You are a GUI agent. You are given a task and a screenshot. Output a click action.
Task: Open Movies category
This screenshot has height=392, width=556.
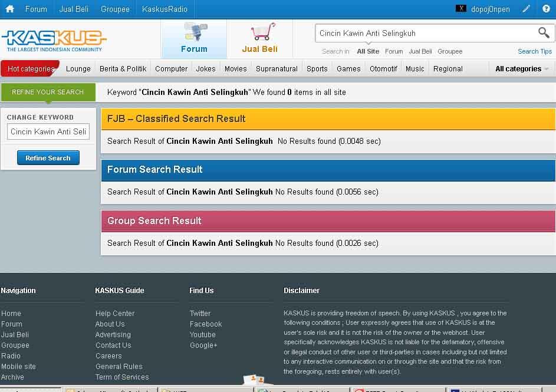coord(235,69)
